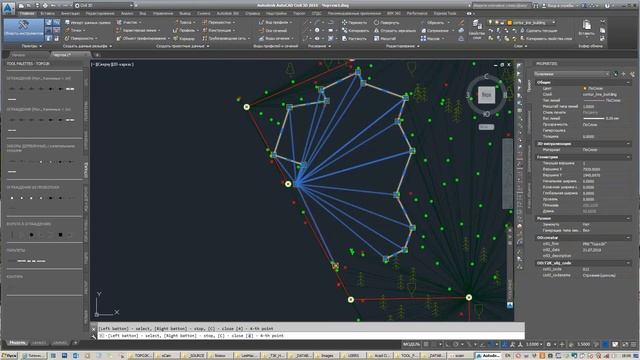Click the search field in the title bar
The height and width of the screenshot is (360, 640).
502,6
